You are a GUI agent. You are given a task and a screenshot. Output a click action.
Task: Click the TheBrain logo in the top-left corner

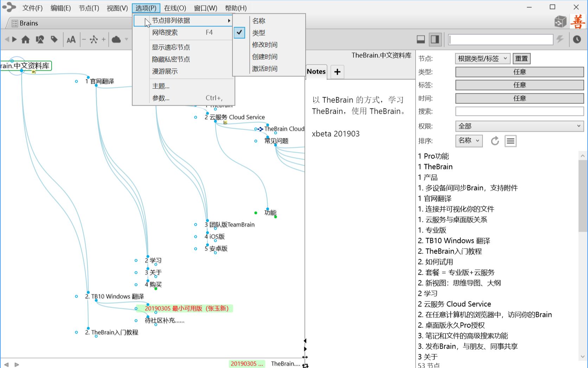click(9, 7)
